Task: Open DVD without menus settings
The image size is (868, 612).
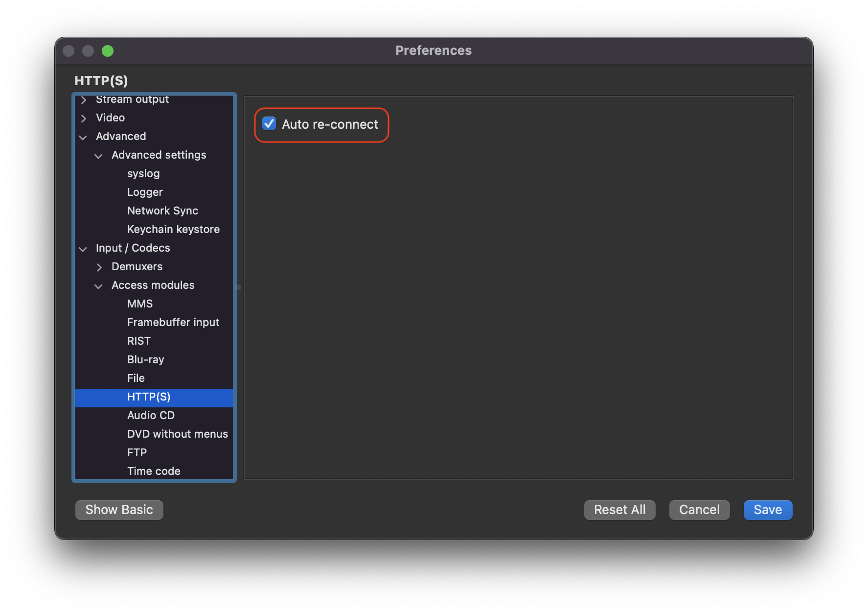Action: pyautogui.click(x=177, y=434)
